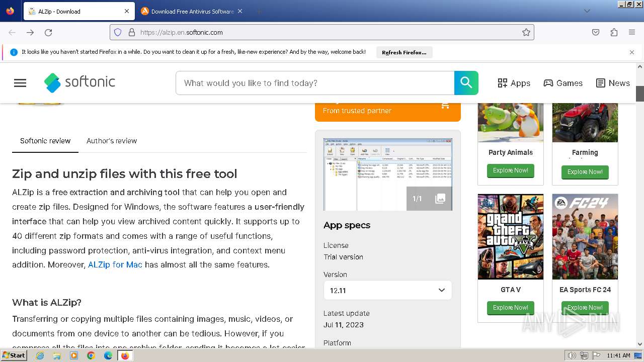
Task: Click Explore Now under Party Animals
Action: (x=510, y=170)
